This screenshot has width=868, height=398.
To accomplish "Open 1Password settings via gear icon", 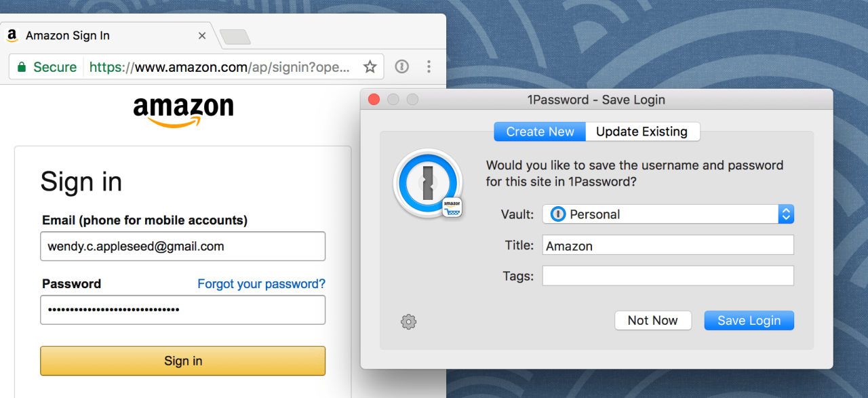I will click(408, 321).
